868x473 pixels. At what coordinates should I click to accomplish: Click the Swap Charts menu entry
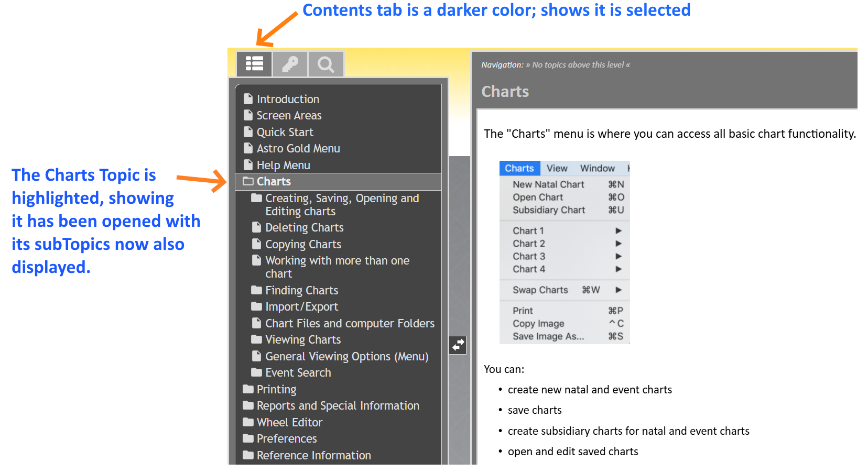click(540, 290)
